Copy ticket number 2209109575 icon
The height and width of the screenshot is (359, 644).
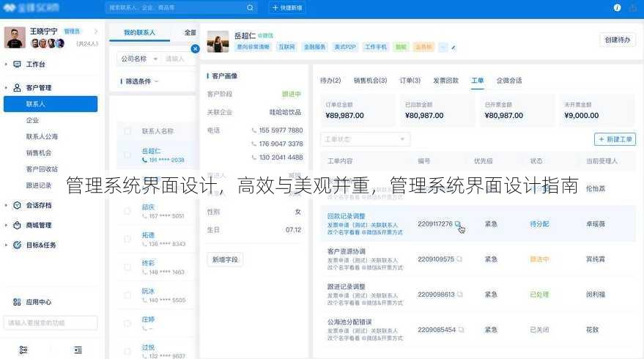pos(459,259)
